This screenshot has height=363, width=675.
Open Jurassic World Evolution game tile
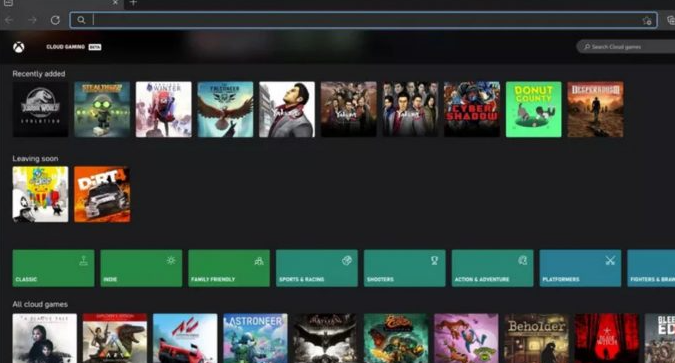(40, 109)
